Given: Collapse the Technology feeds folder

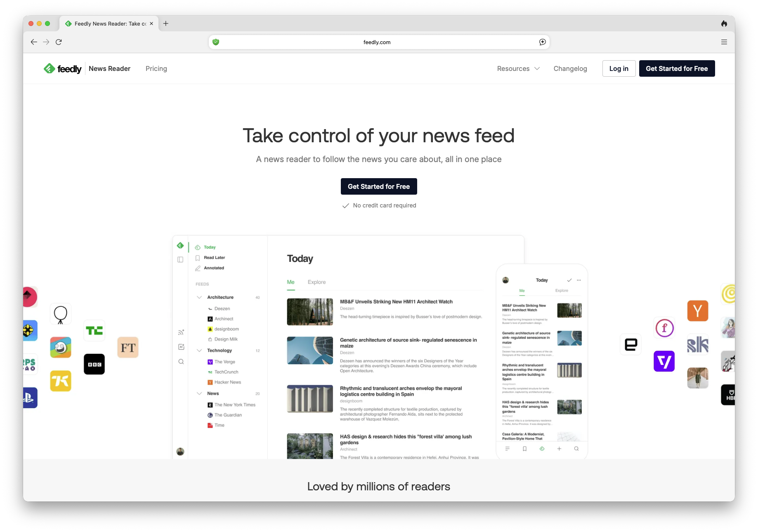Looking at the screenshot, I should tap(199, 351).
